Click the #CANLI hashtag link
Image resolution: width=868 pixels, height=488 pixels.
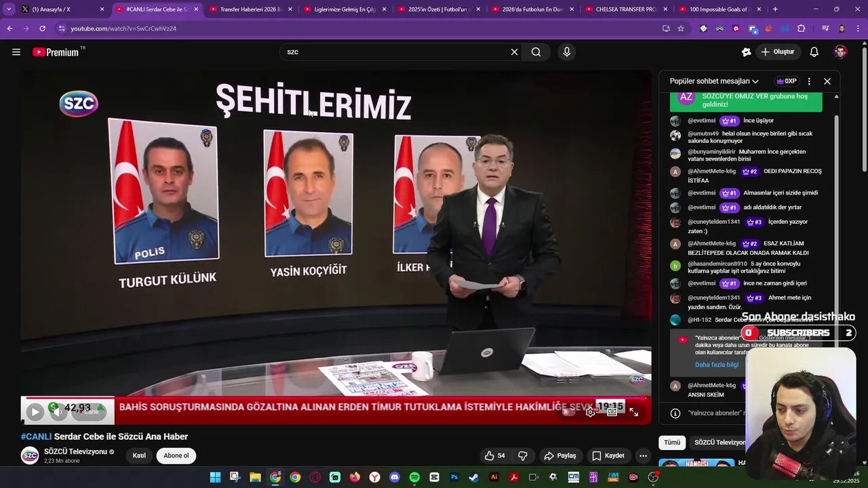(x=36, y=436)
